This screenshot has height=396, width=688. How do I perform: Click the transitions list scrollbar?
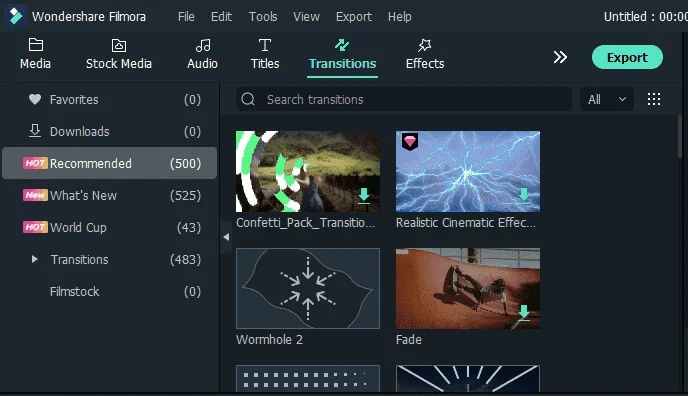[x=680, y=136]
